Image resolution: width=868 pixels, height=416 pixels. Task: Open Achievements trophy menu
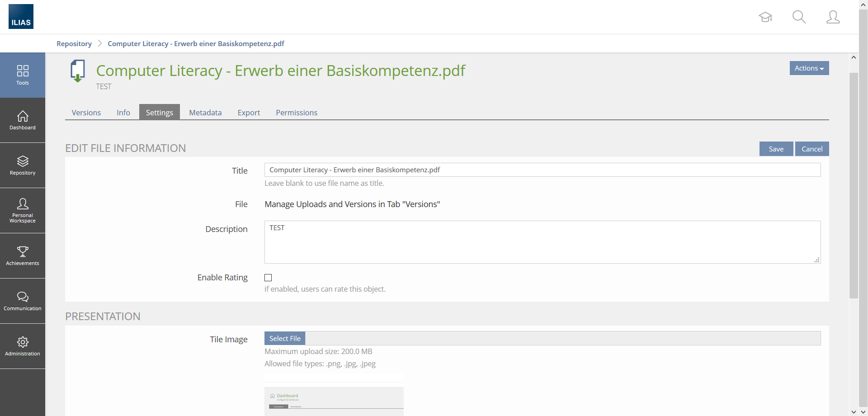click(x=23, y=256)
